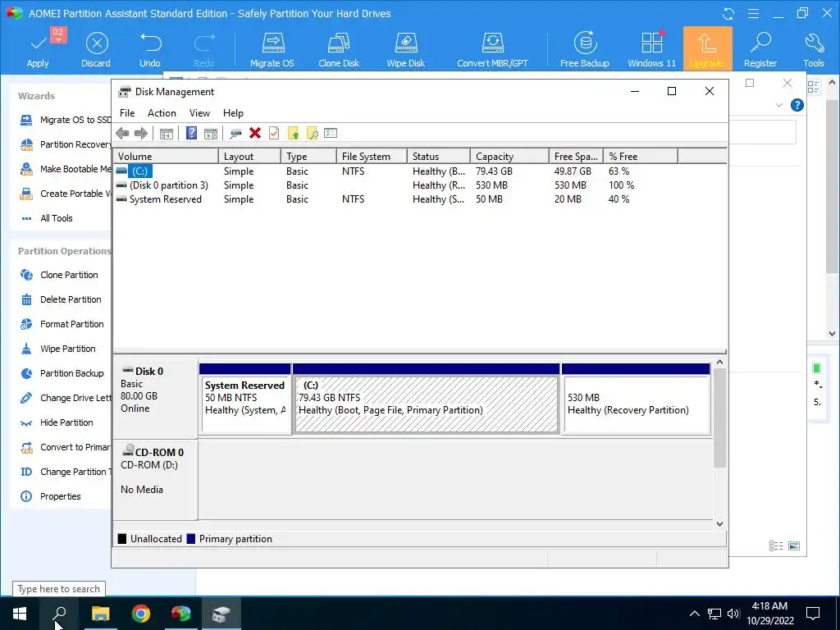
Task: Click blue help icon in background window
Action: click(x=797, y=105)
